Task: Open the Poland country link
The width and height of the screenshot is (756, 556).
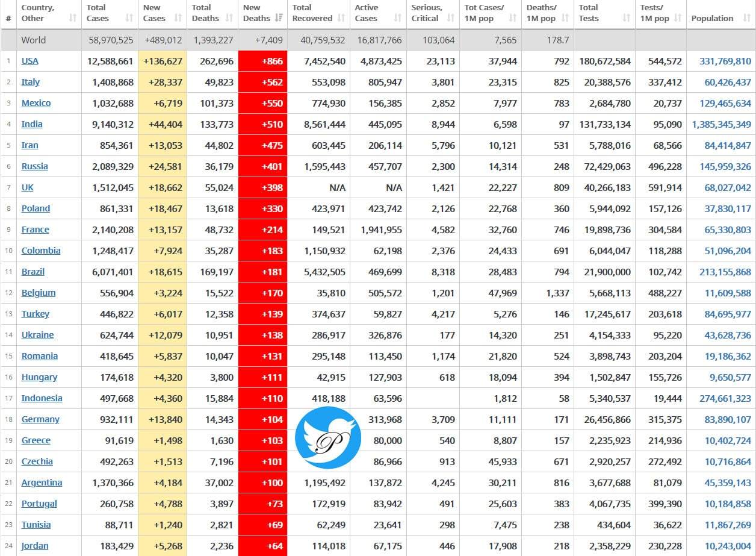Action: [36, 208]
